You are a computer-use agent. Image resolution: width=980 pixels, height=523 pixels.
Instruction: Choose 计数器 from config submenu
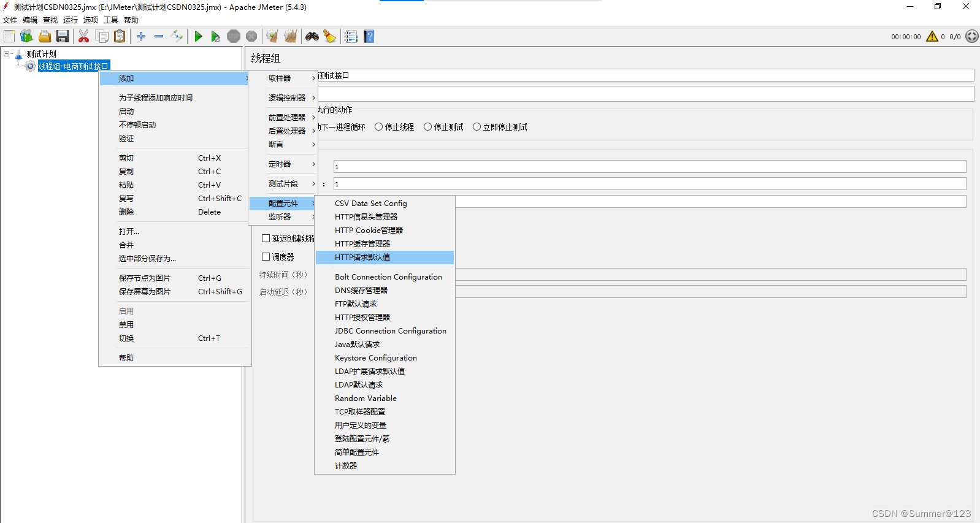pos(385,466)
